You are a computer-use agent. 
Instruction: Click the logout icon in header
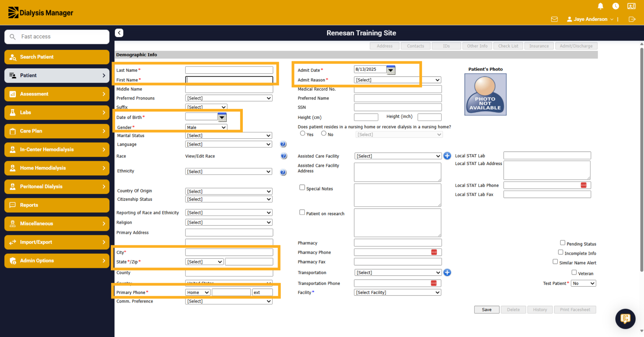[632, 19]
